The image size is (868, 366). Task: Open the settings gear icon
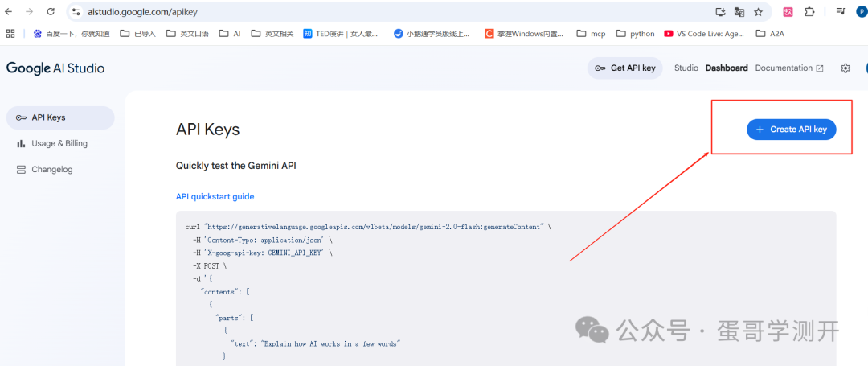845,68
